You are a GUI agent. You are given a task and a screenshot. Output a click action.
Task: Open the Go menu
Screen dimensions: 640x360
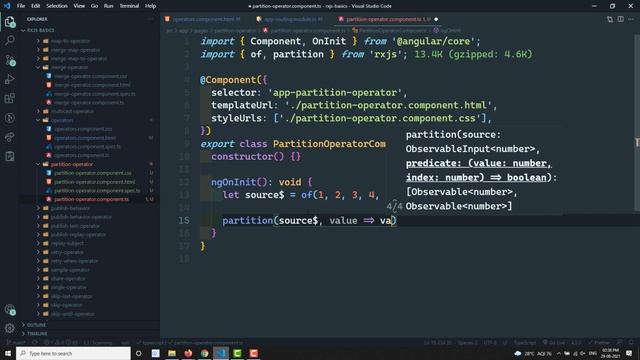point(94,6)
